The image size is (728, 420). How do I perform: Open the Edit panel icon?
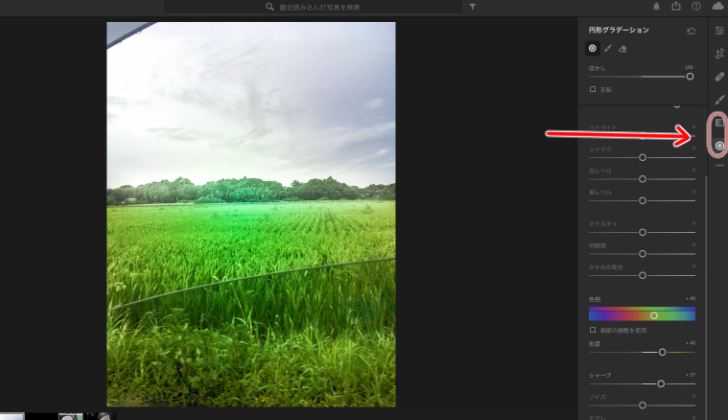[719, 31]
